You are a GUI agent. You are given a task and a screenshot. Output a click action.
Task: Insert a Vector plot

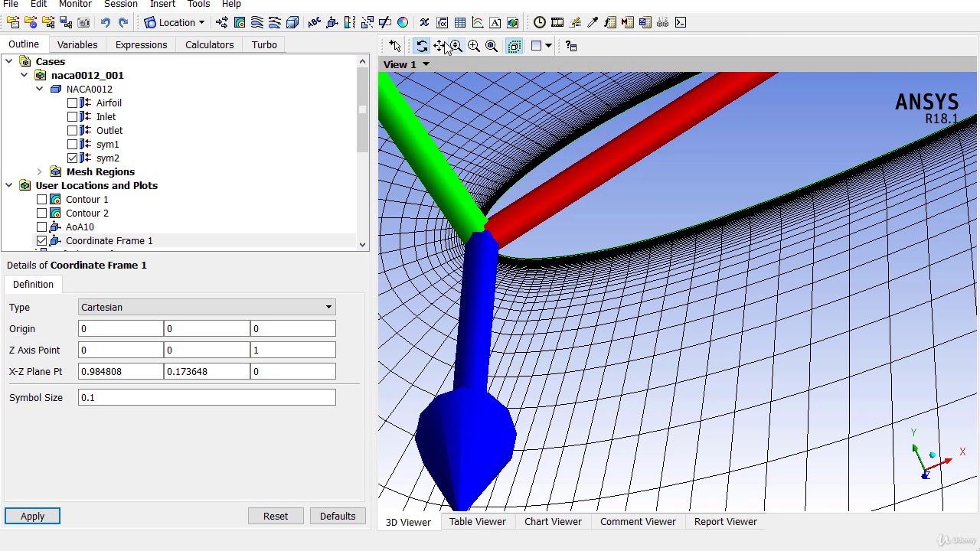[221, 22]
